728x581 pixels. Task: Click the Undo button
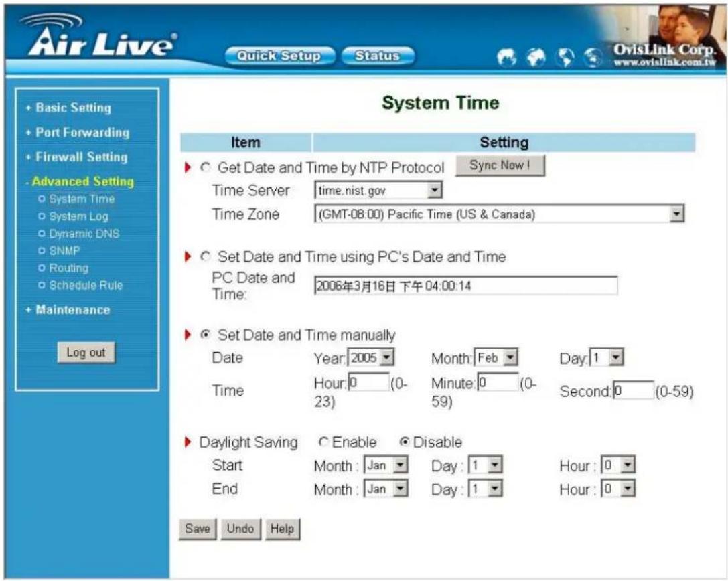(x=240, y=529)
